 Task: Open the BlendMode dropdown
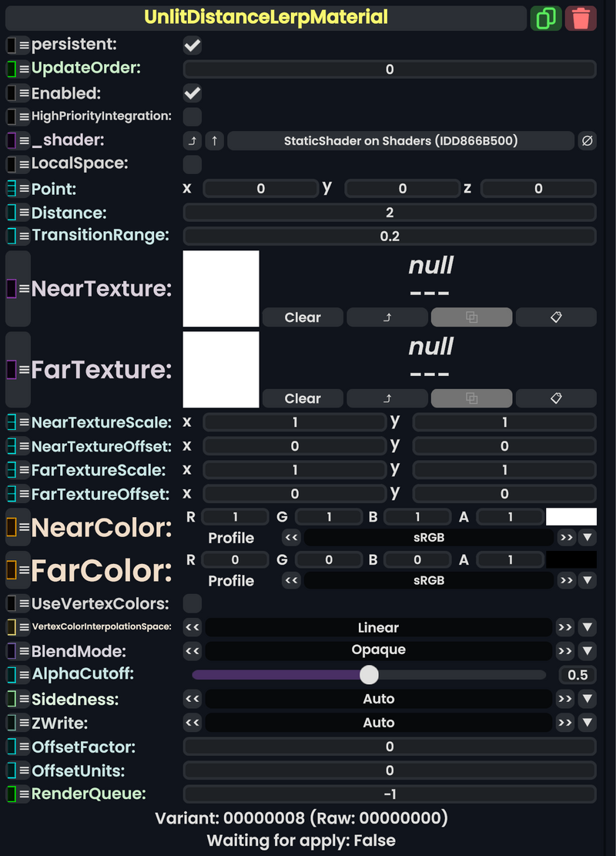tap(587, 650)
